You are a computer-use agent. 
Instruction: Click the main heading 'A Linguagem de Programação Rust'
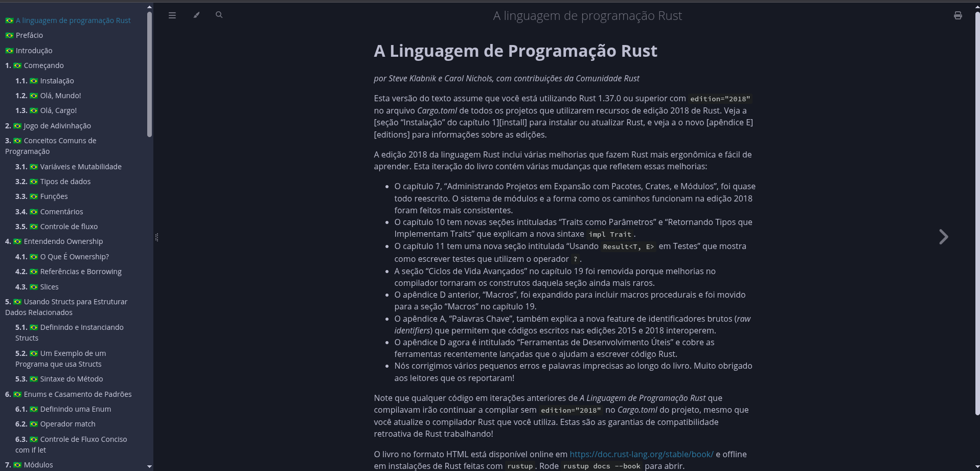[515, 51]
